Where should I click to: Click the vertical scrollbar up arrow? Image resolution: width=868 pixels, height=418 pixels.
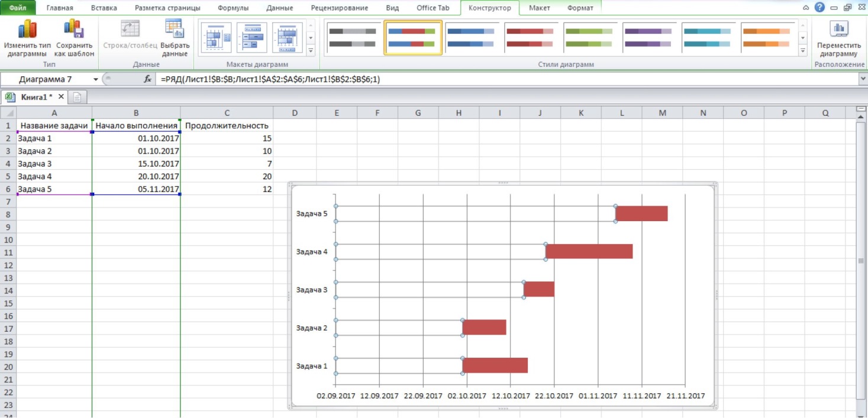[861, 116]
